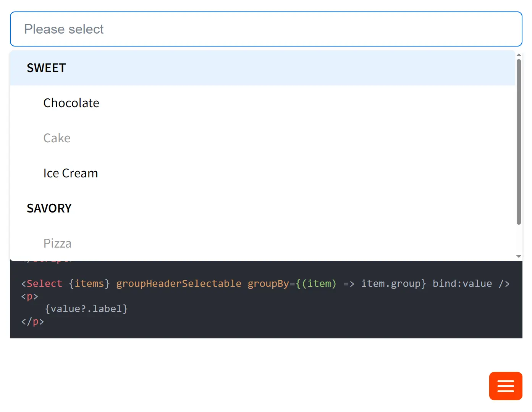The image size is (532, 412).
Task: Select the SAVORY group header
Action: click(262, 208)
